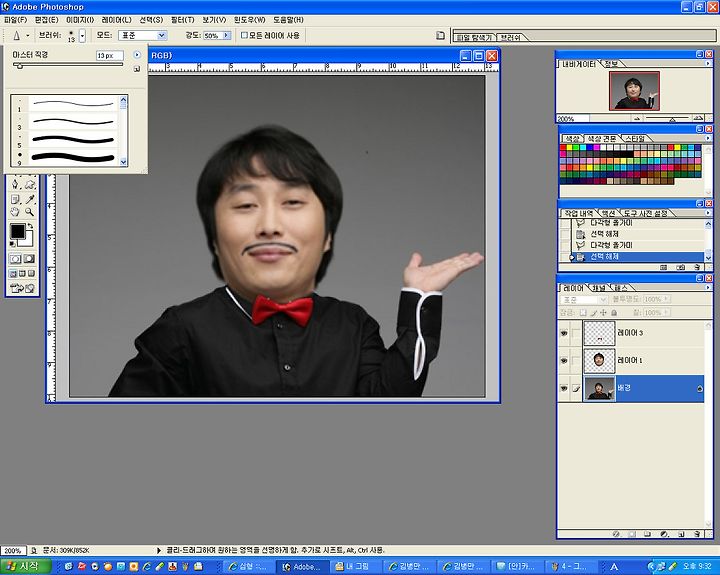Create a new layer icon

click(681, 534)
